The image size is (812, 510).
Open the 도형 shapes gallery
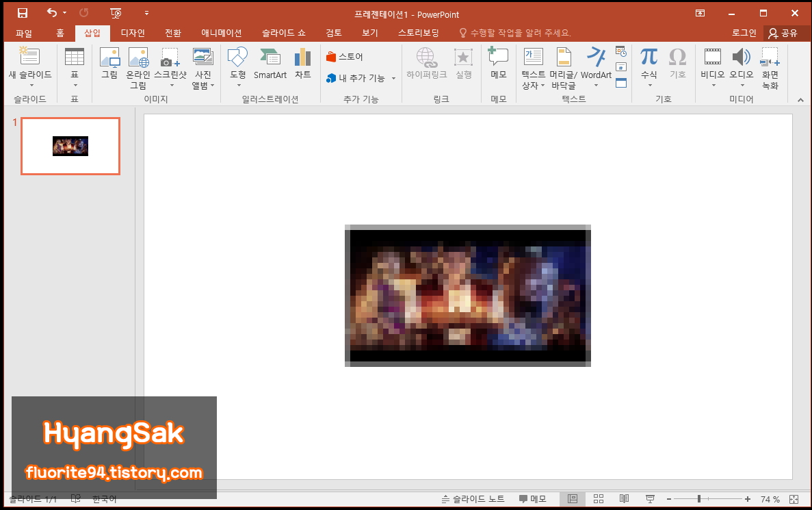click(237, 67)
